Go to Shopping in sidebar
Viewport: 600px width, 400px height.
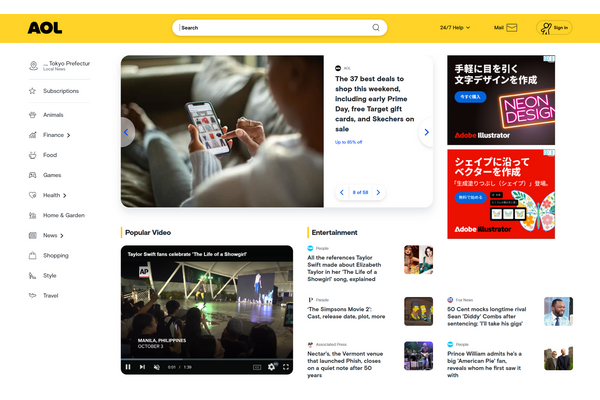55,255
